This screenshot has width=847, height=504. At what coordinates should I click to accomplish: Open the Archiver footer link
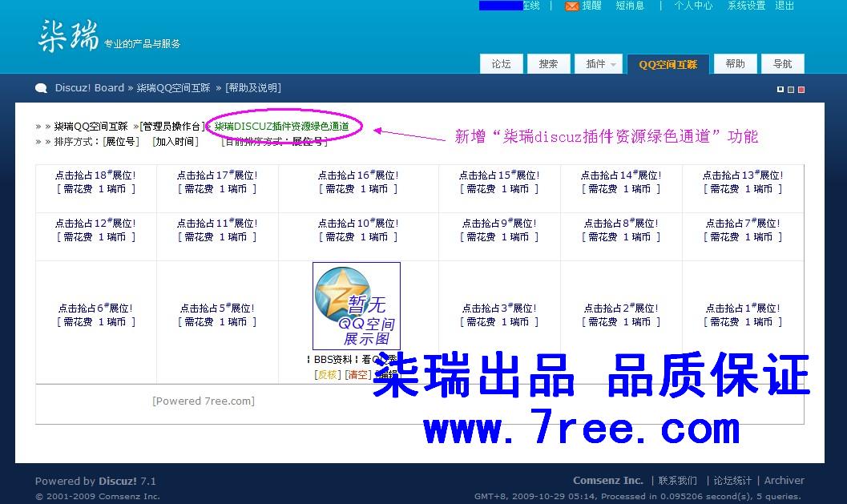pos(784,480)
